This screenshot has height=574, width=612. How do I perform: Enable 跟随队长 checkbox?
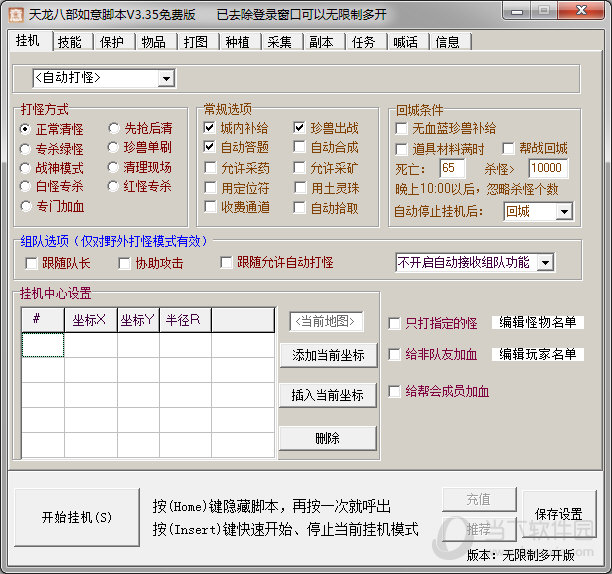[31, 263]
